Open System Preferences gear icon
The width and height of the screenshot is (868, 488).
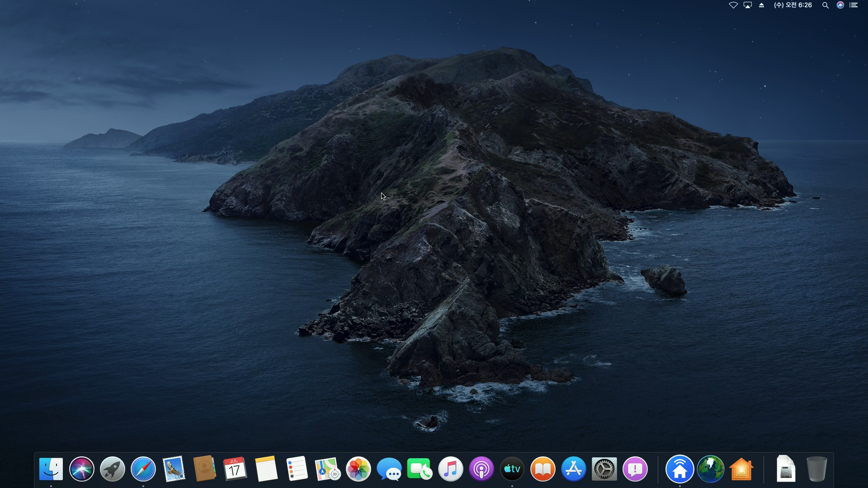click(604, 469)
